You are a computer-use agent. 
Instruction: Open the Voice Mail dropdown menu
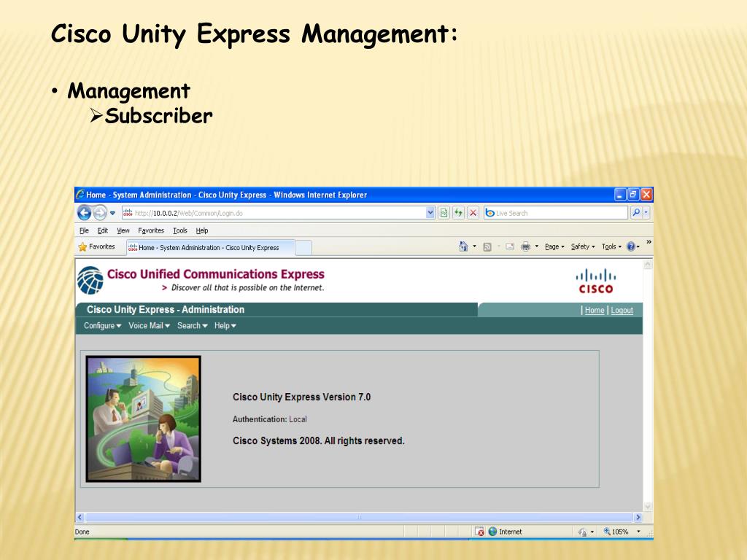coord(149,326)
